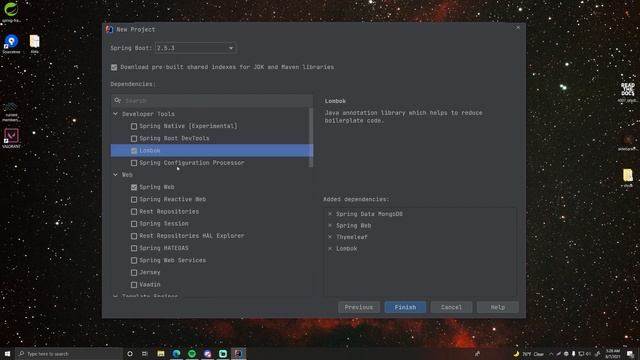Image resolution: width=640 pixels, height=360 pixels.
Task: Toggle Download pre-built shared indexes checkbox
Action: click(x=114, y=67)
